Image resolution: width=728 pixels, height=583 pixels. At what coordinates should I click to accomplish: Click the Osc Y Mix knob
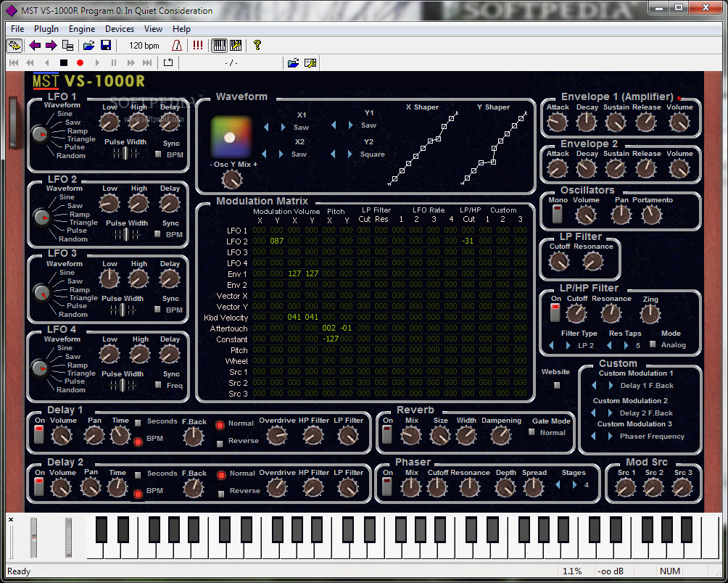[x=232, y=180]
